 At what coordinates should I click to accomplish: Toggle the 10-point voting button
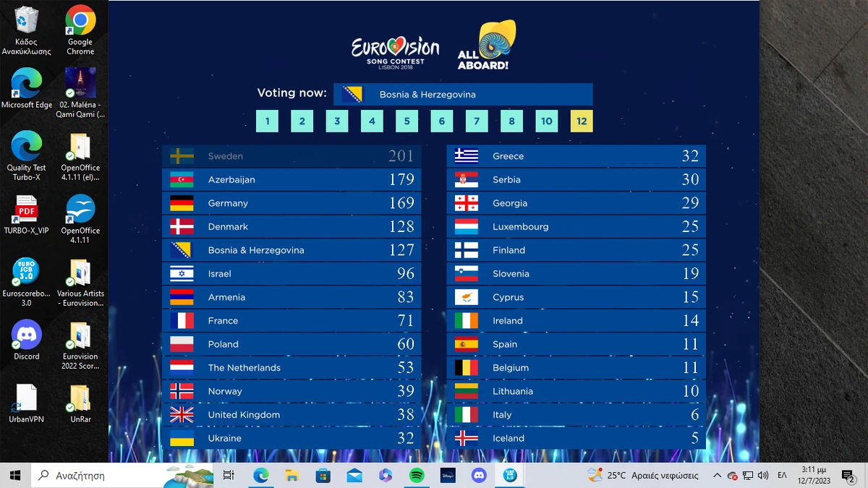pos(547,121)
